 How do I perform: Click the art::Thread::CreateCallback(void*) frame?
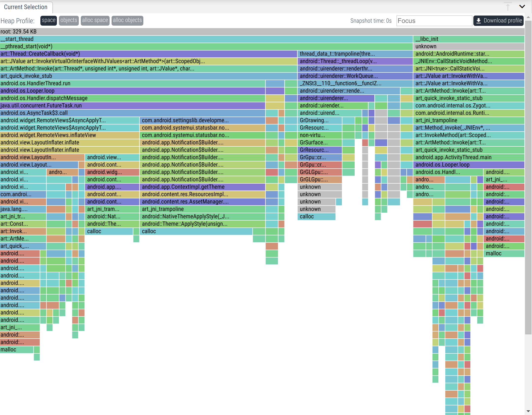[x=148, y=54]
